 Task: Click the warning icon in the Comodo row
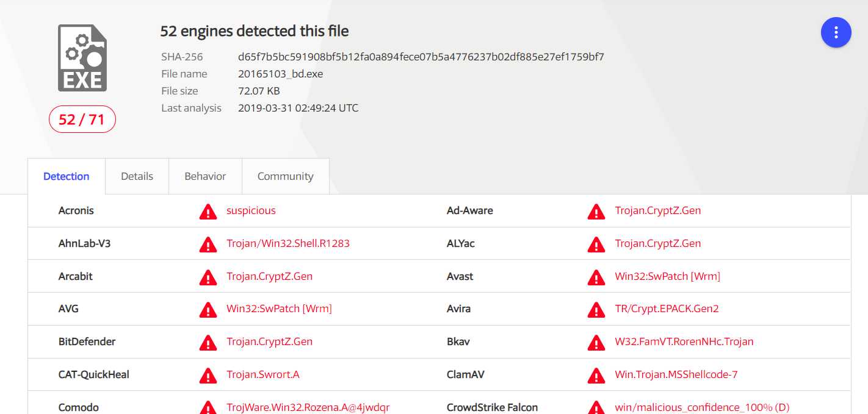[x=208, y=407]
